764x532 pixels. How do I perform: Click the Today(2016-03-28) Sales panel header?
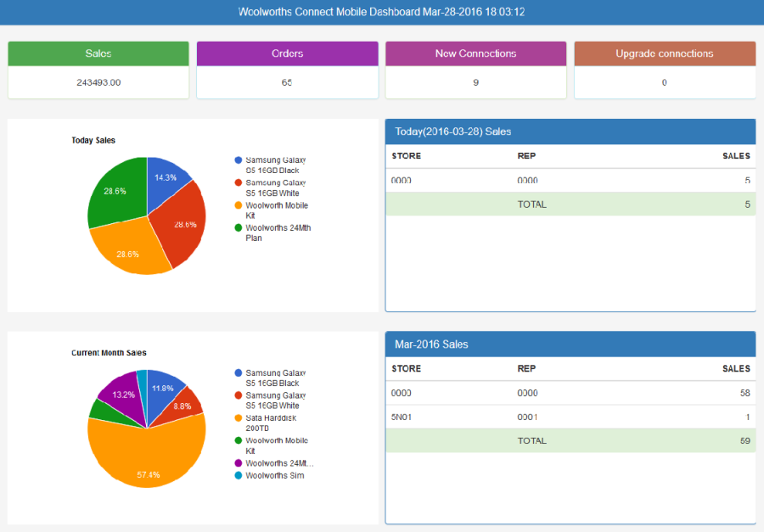tap(570, 132)
